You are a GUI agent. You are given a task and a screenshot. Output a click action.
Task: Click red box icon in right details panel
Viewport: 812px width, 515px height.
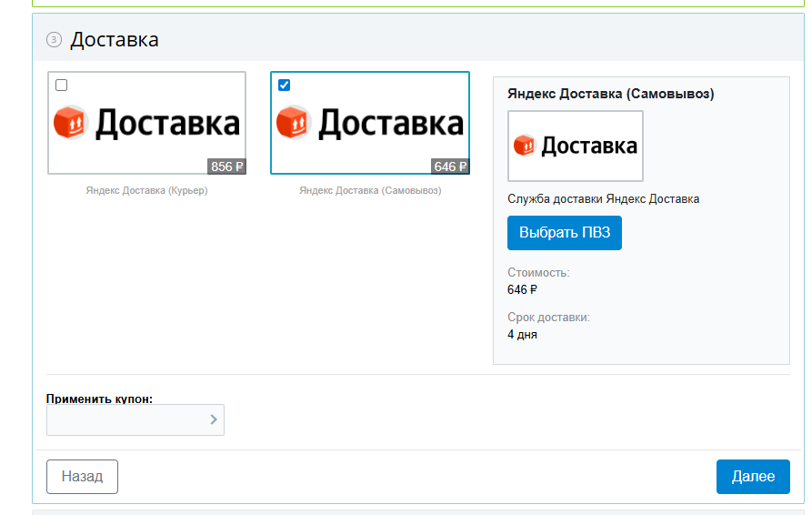click(x=525, y=145)
